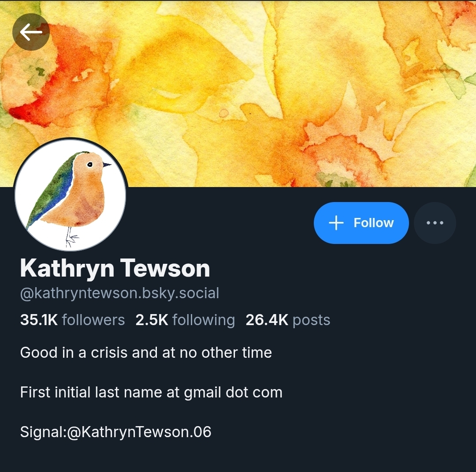
Task: Click the 26.4K posts count
Action: click(288, 320)
